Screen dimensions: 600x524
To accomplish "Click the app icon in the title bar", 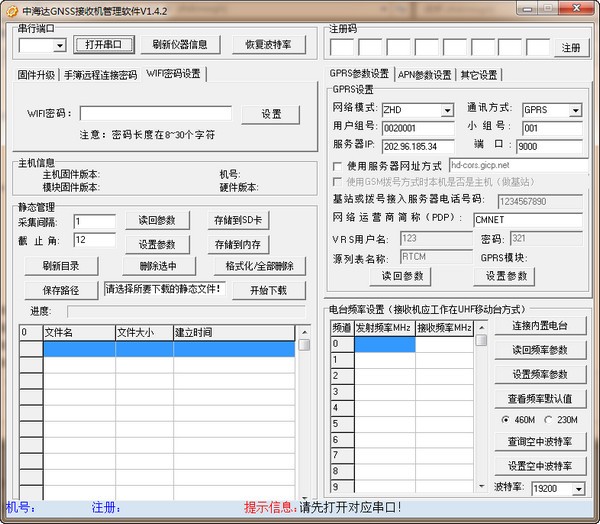I will 10,9.
